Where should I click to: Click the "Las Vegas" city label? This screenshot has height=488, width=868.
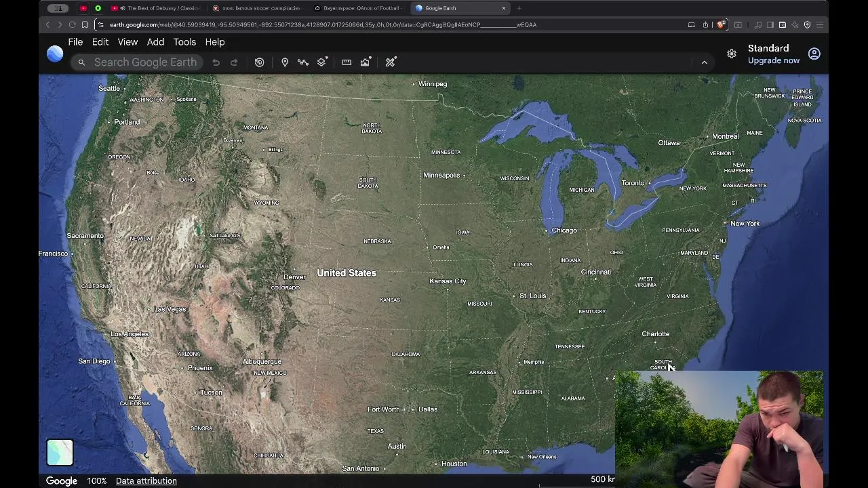click(x=170, y=309)
